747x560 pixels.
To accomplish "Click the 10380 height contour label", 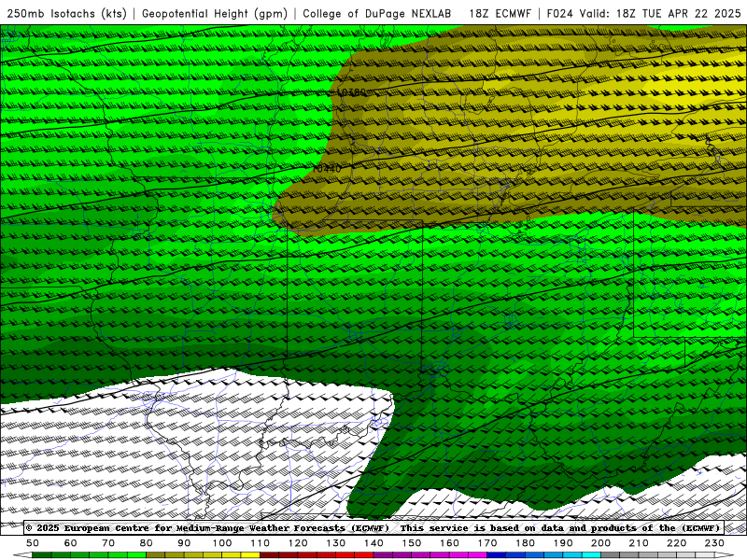I will (x=351, y=91).
